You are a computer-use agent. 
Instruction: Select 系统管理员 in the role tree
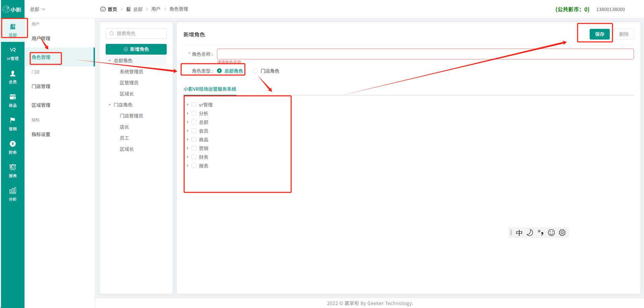pyautogui.click(x=131, y=72)
